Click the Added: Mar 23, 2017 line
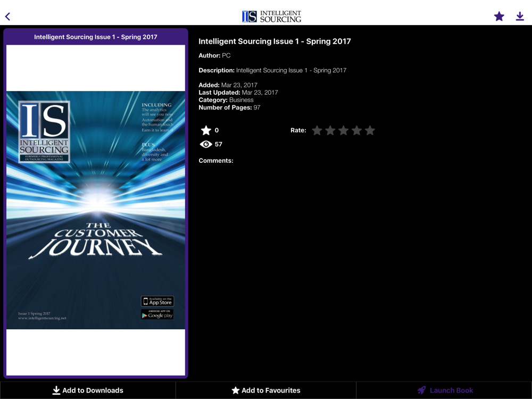This screenshot has width=532, height=399. [x=228, y=85]
